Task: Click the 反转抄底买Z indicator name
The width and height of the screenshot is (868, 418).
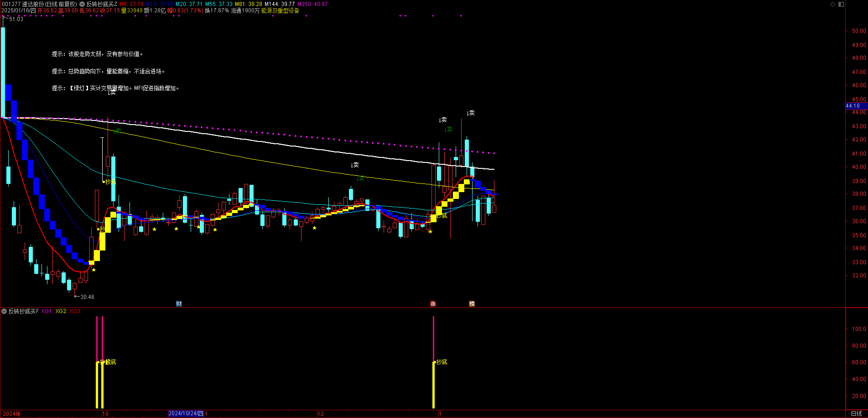Action: pyautogui.click(x=102, y=4)
